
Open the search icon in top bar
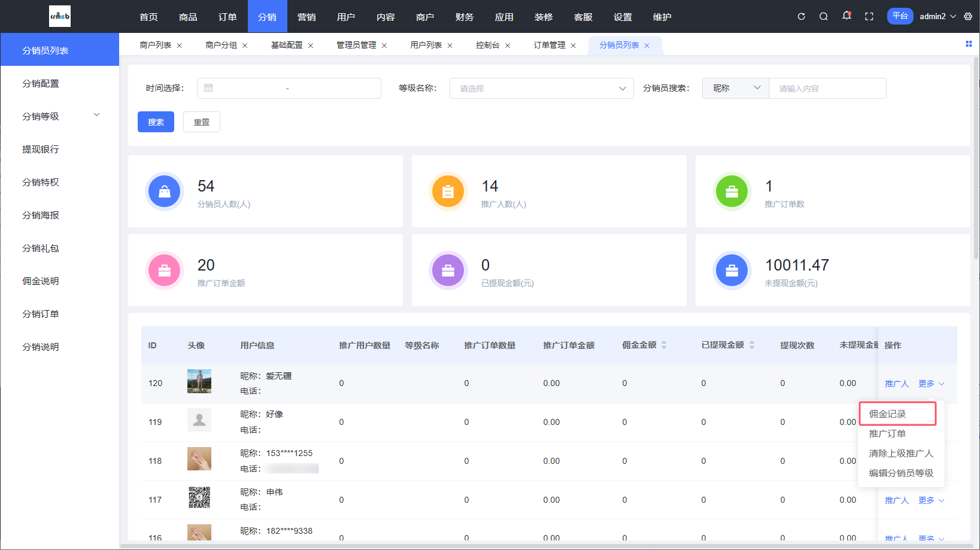coord(824,16)
